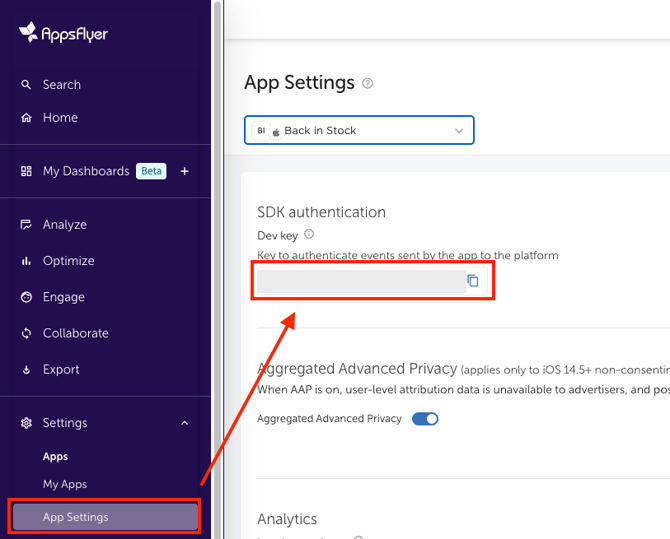Click the plus icon next to My Dashboards

(184, 171)
